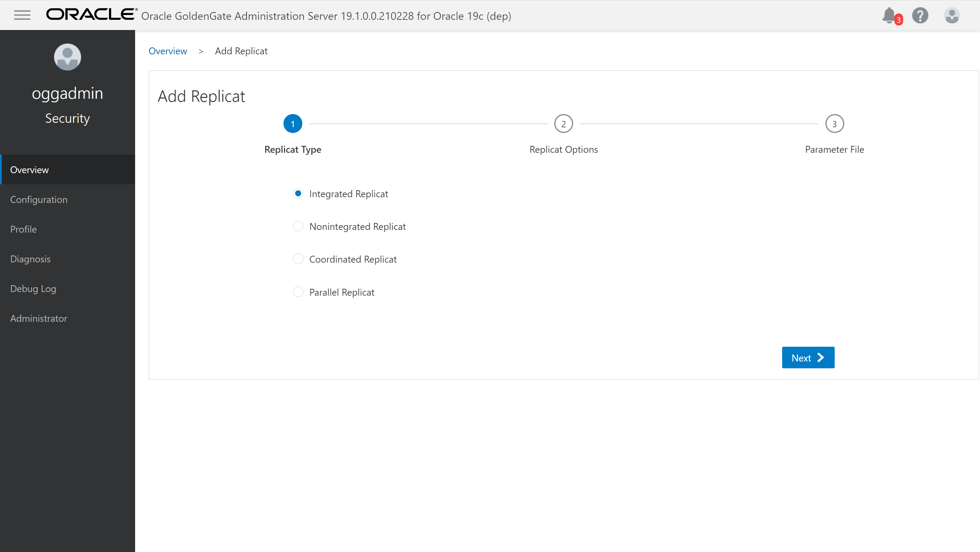Image resolution: width=980 pixels, height=552 pixels.
Task: Click the Next button
Action: pos(808,357)
